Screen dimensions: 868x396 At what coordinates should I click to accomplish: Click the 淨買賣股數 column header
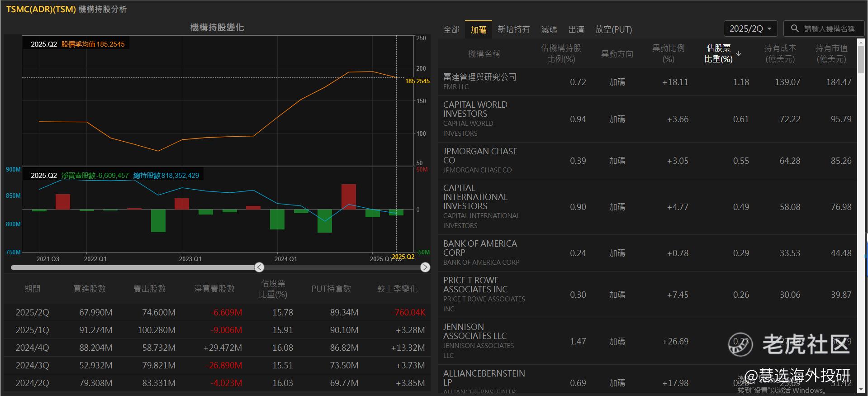click(214, 289)
